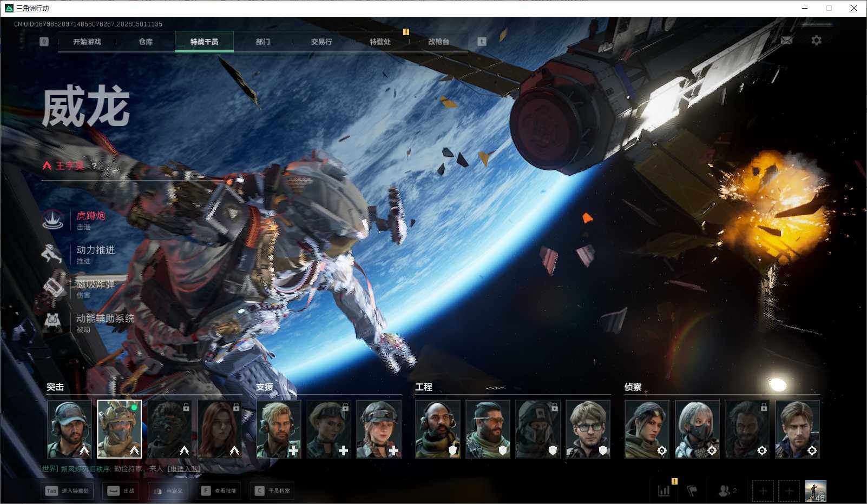Click the 进入特勤处 button
Image resolution: width=867 pixels, height=504 pixels.
coord(67,491)
